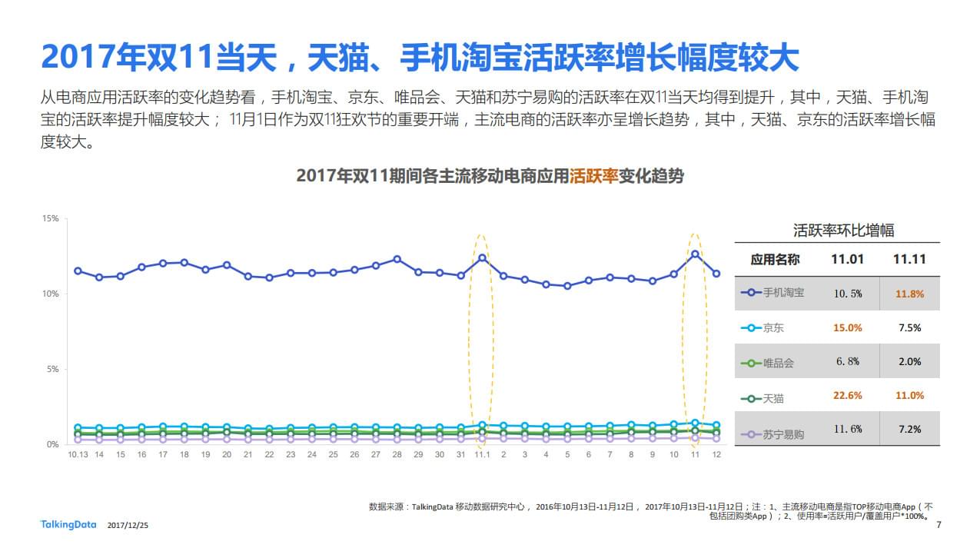The image size is (980, 548).
Task: Select 唯品会's 2.0% value
Action: click(909, 362)
